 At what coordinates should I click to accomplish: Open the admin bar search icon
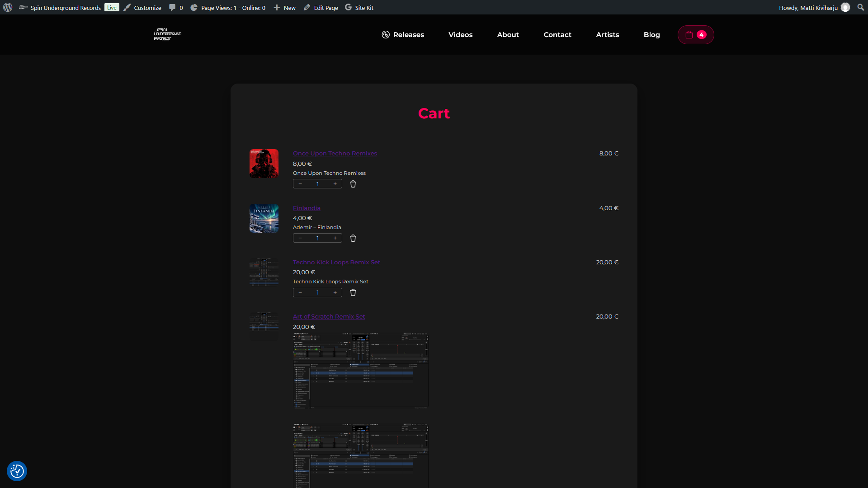click(860, 7)
